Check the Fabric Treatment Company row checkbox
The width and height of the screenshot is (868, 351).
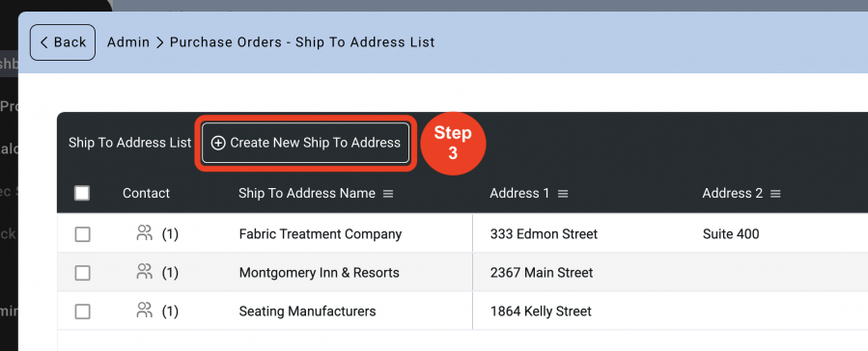point(82,234)
